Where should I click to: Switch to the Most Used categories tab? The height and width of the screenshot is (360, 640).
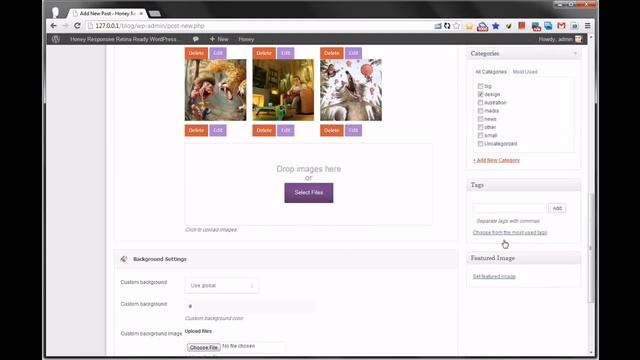pos(525,72)
